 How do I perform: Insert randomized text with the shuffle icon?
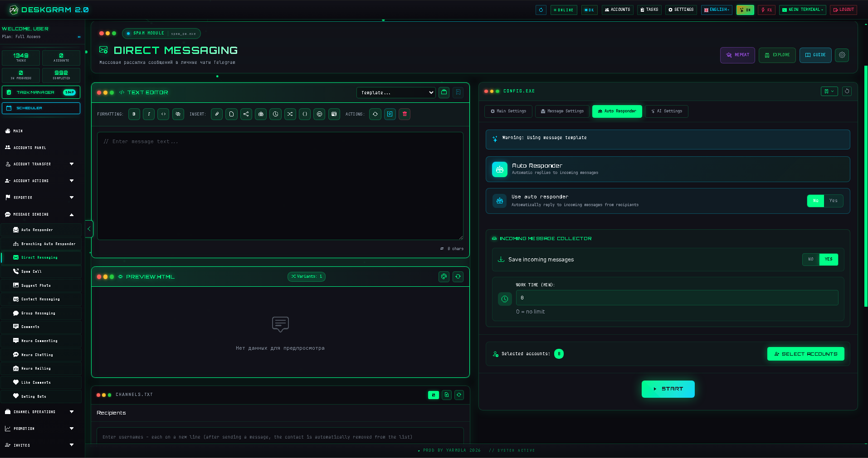click(x=290, y=114)
